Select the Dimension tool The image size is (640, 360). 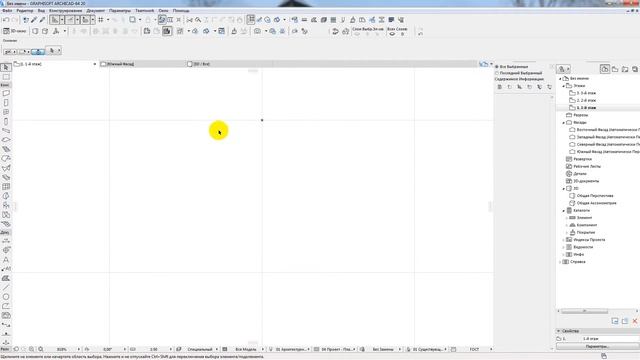point(6,241)
